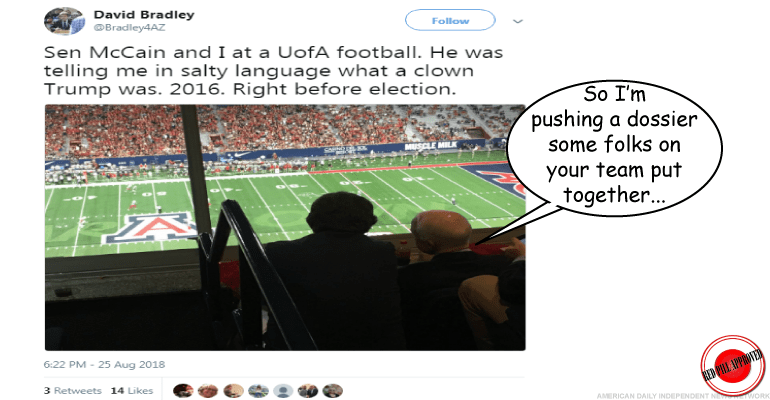The height and width of the screenshot is (400, 770).
Task: Open David Bradley's profile avatar
Action: pyautogui.click(x=64, y=21)
